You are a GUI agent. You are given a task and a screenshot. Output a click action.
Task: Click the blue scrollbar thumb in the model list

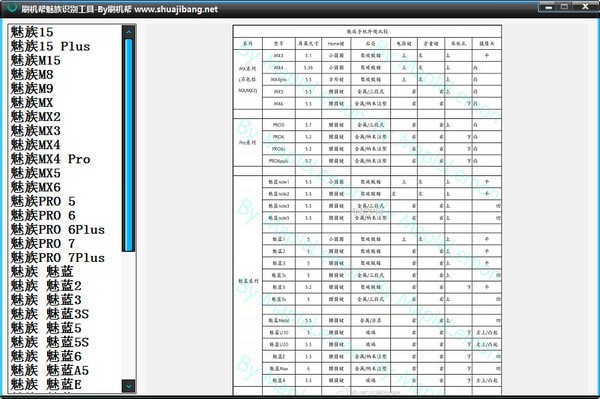[129, 145]
